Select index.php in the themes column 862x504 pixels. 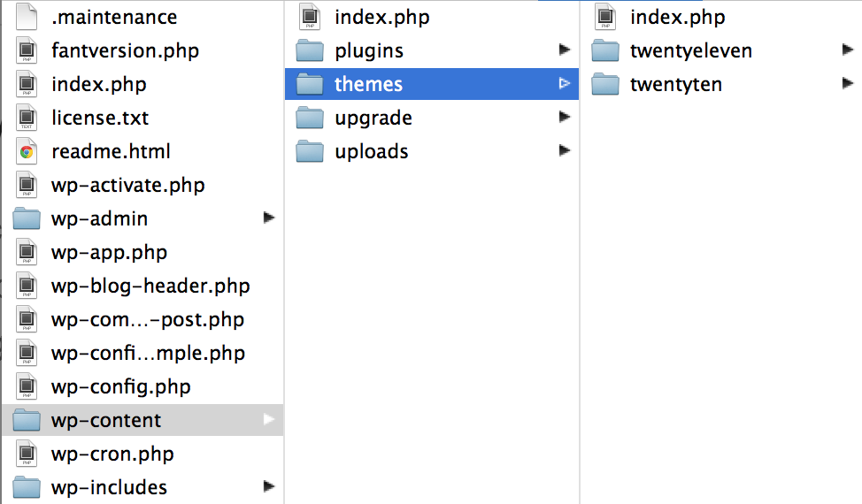[x=677, y=18]
